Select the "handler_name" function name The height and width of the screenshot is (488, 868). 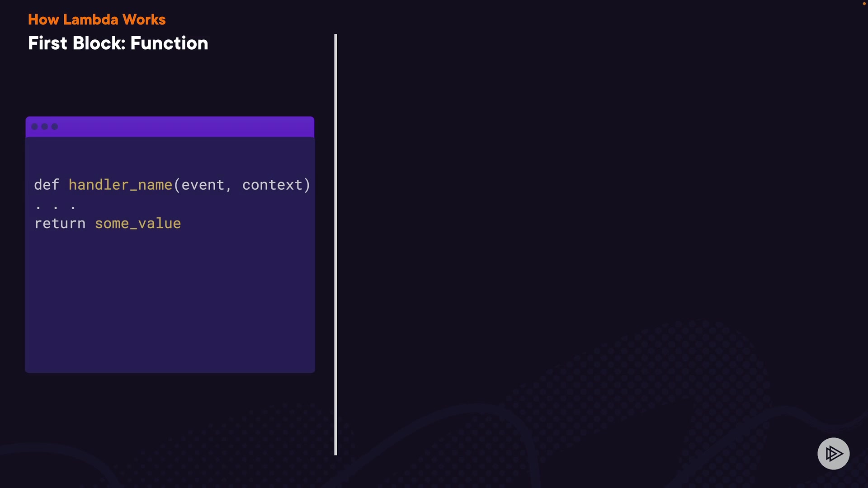120,185
